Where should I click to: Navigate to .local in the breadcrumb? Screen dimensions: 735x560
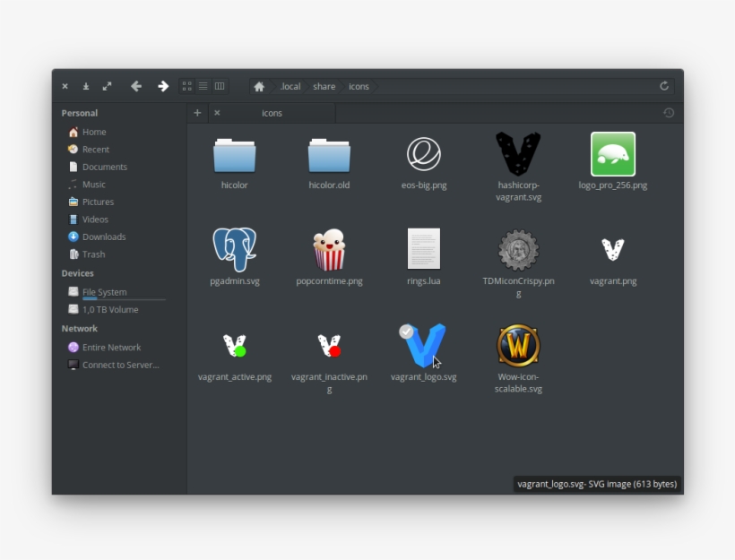pos(290,87)
